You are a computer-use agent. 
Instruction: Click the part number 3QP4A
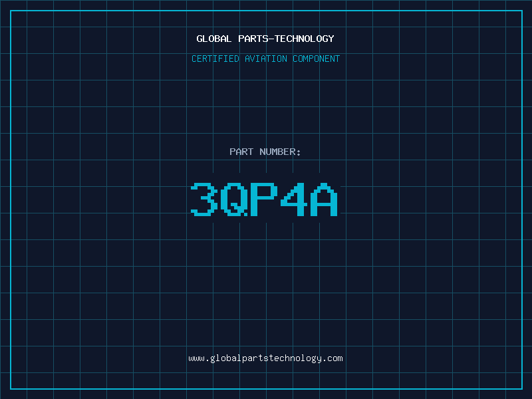(264, 199)
